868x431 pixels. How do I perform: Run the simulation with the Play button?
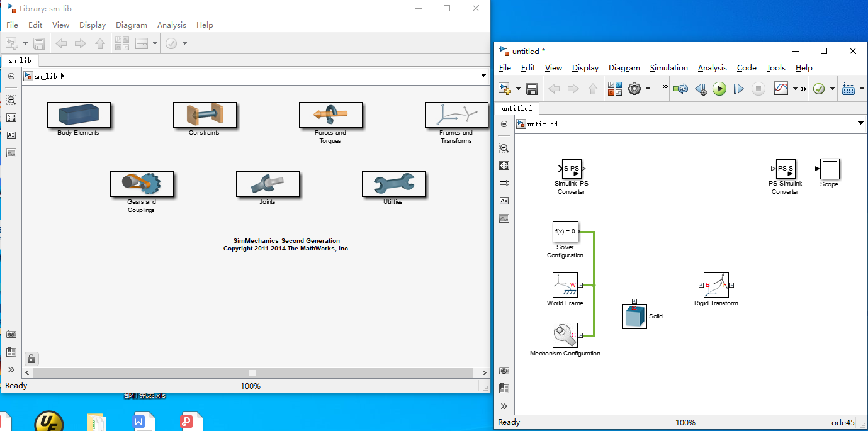pyautogui.click(x=719, y=89)
